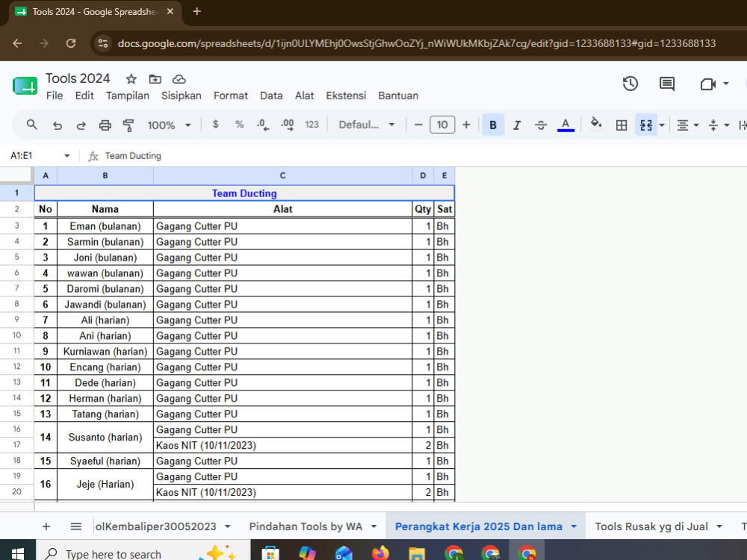This screenshot has height=560, width=747.
Task: Open vertical align dropdown
Action: click(x=719, y=125)
